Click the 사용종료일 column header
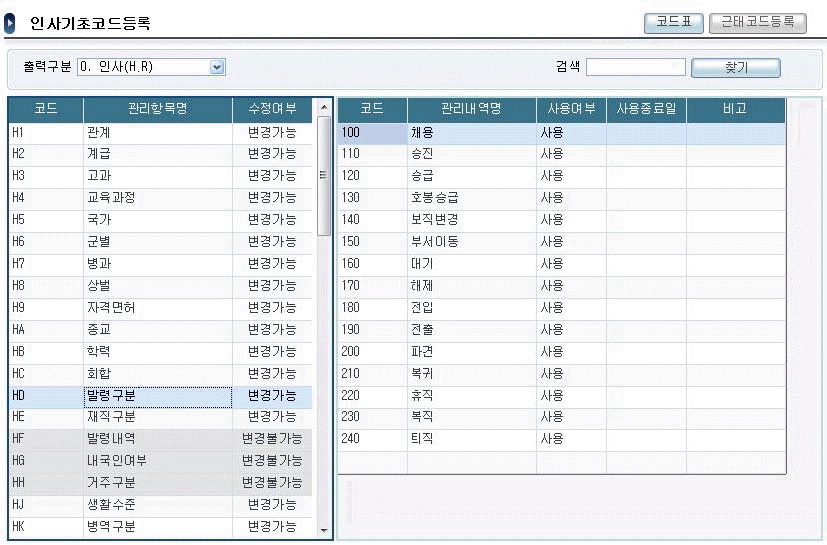This screenshot has height=545, width=827. coord(646,108)
